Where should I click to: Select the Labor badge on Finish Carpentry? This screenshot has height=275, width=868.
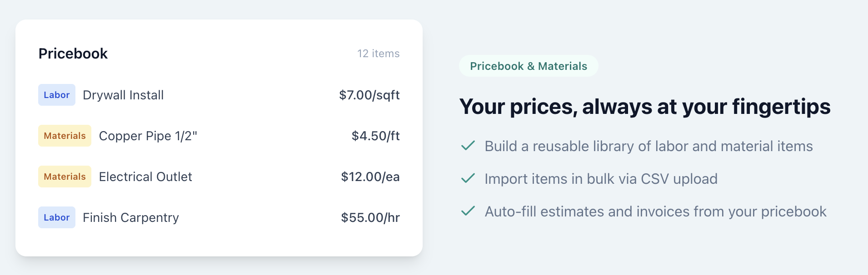56,217
